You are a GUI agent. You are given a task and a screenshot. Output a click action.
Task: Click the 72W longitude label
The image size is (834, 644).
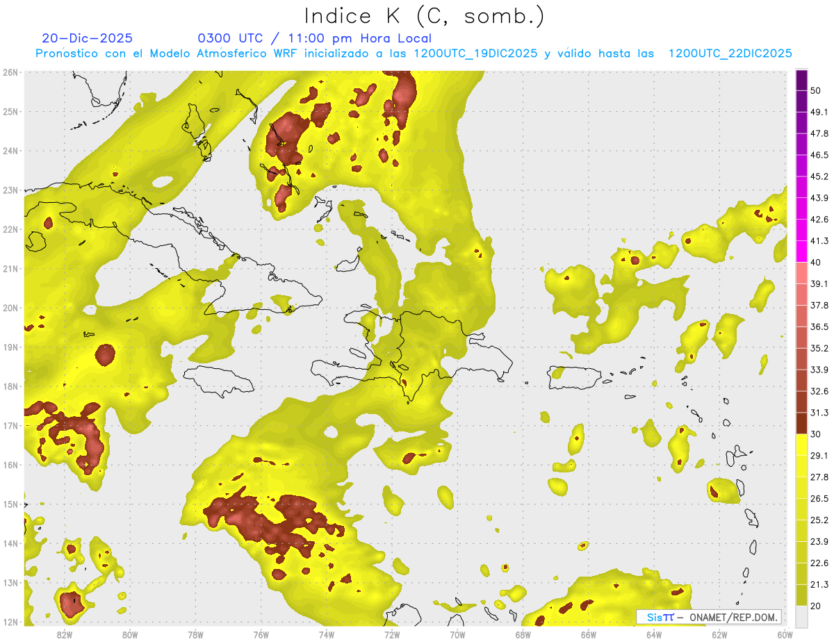click(392, 634)
